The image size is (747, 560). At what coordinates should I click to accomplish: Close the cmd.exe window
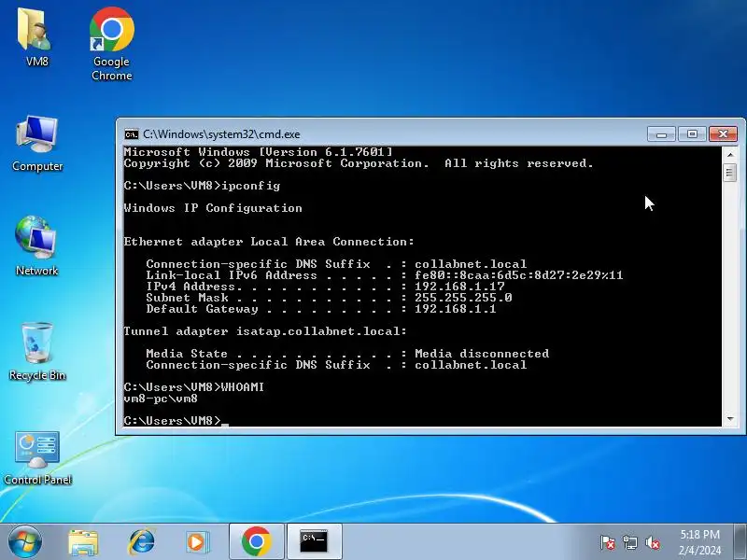[x=723, y=134]
